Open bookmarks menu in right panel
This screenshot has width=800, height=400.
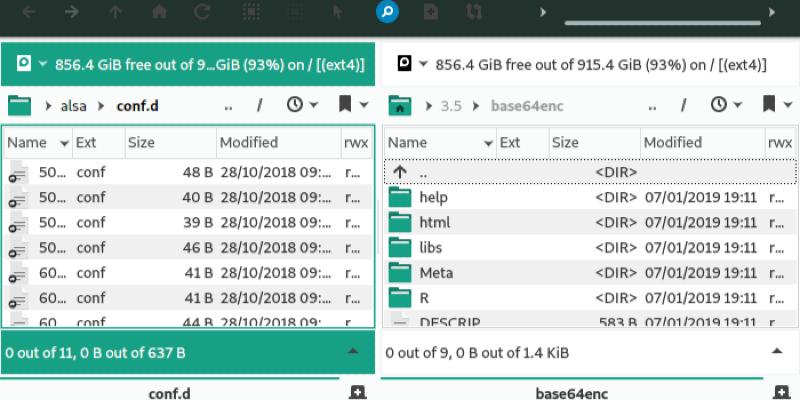click(770, 105)
